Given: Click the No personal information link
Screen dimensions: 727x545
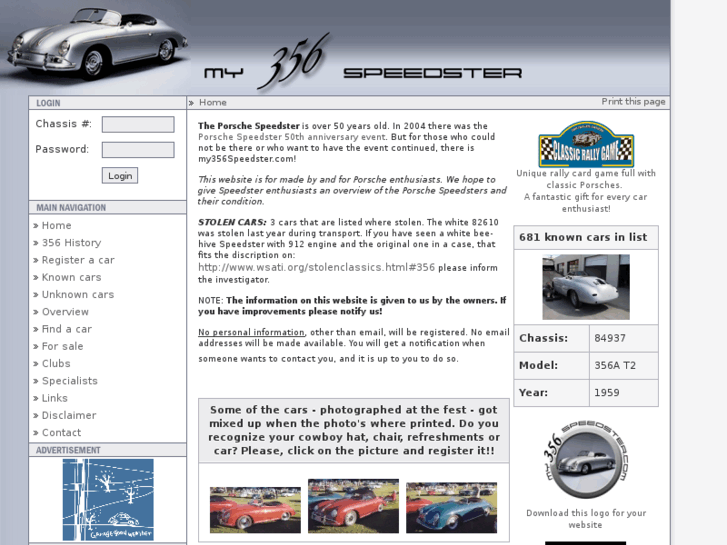Looking at the screenshot, I should [x=251, y=332].
